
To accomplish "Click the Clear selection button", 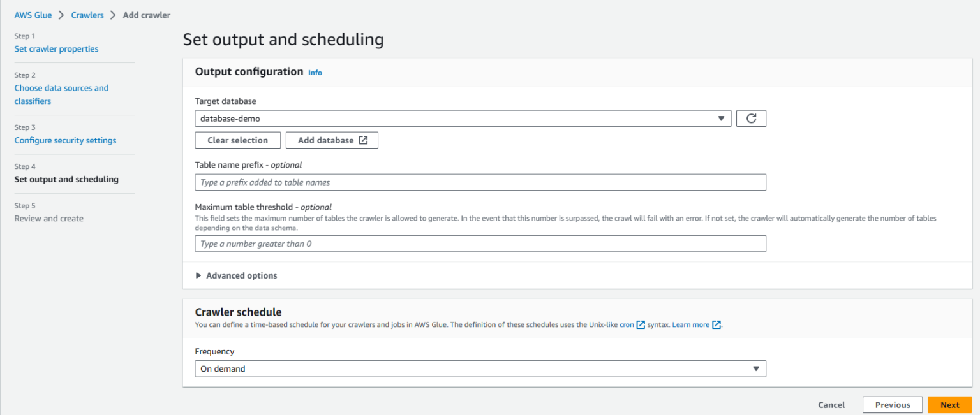I will pyautogui.click(x=237, y=140).
